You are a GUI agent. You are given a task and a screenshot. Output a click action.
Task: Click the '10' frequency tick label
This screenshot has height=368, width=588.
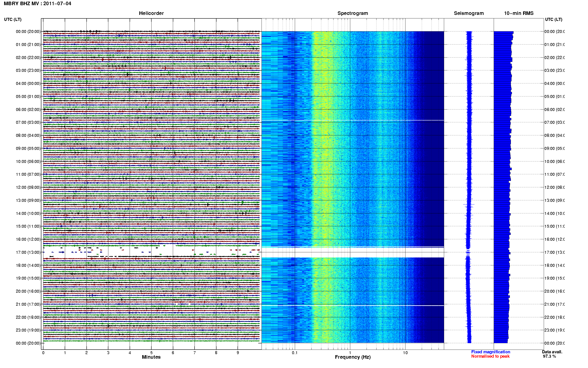405,353
